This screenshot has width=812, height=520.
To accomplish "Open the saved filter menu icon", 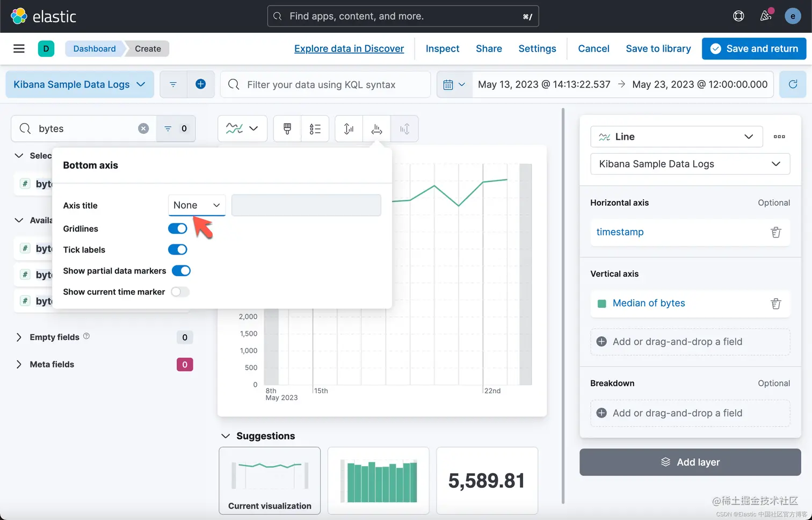I will pos(173,84).
